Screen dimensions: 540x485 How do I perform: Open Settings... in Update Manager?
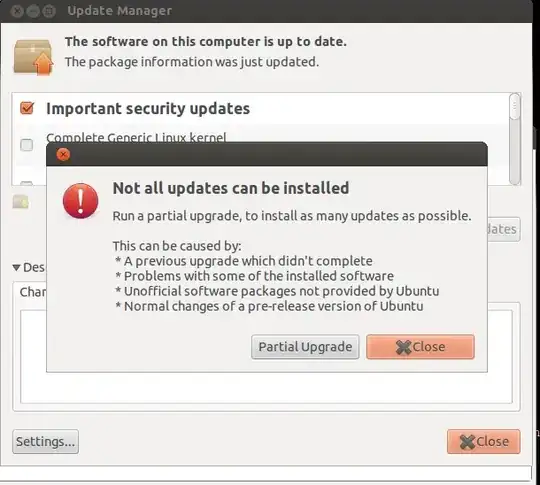(45, 442)
